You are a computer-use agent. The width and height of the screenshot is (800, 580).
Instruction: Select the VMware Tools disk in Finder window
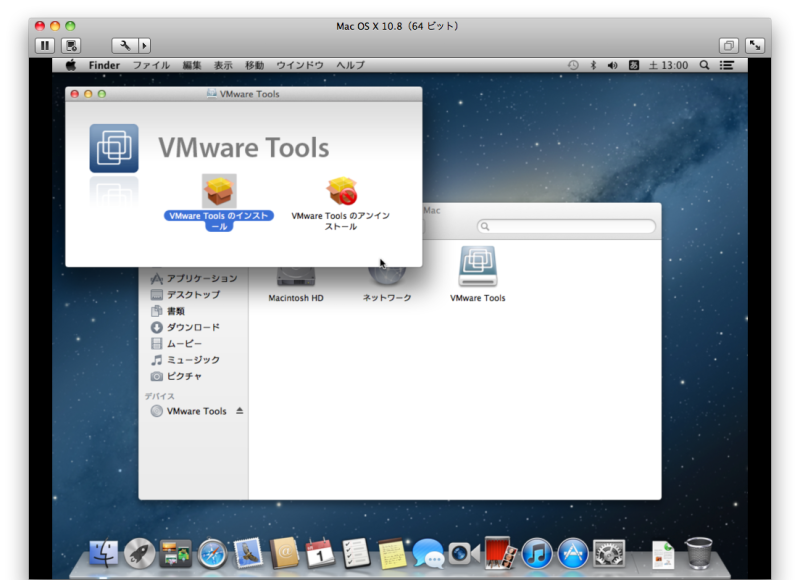478,274
